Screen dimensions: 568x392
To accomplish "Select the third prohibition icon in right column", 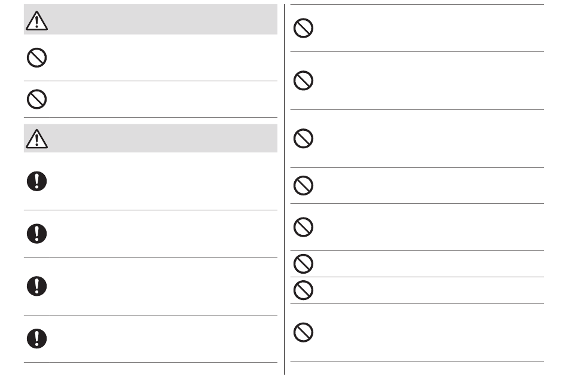I will point(304,139).
